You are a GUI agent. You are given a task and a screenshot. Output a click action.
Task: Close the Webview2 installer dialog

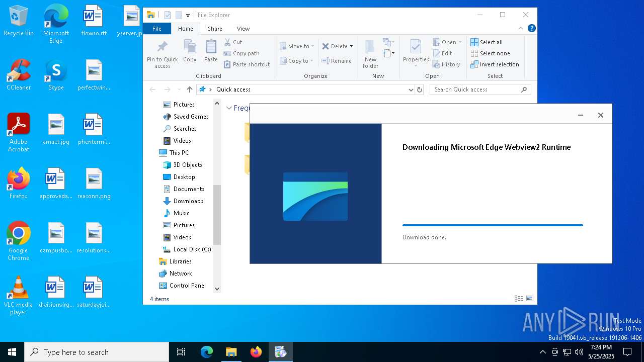pos(600,115)
